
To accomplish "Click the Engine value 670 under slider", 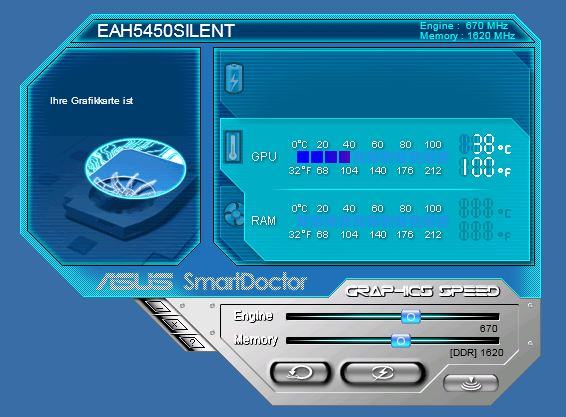I will [x=488, y=329].
